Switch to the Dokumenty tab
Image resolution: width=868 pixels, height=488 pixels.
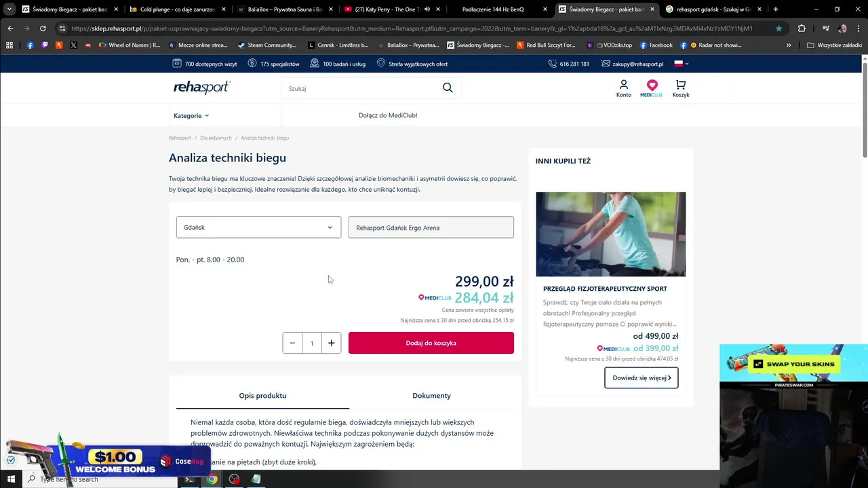tap(431, 395)
